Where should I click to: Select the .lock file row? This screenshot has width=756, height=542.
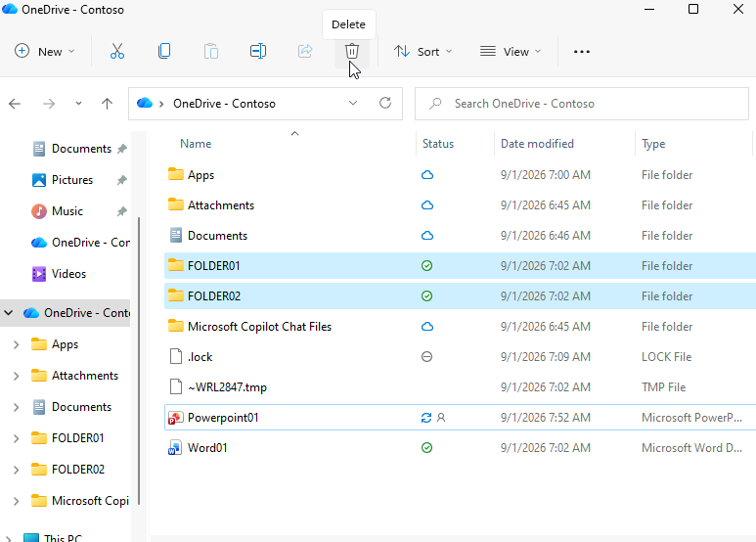pos(460,357)
